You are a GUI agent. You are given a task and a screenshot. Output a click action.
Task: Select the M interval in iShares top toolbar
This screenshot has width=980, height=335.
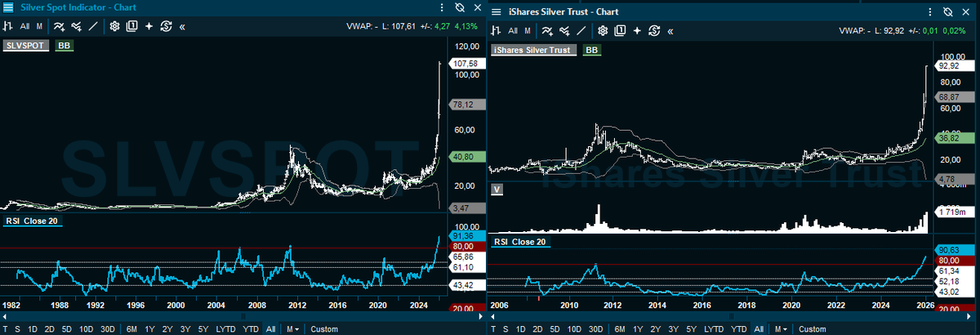click(527, 31)
